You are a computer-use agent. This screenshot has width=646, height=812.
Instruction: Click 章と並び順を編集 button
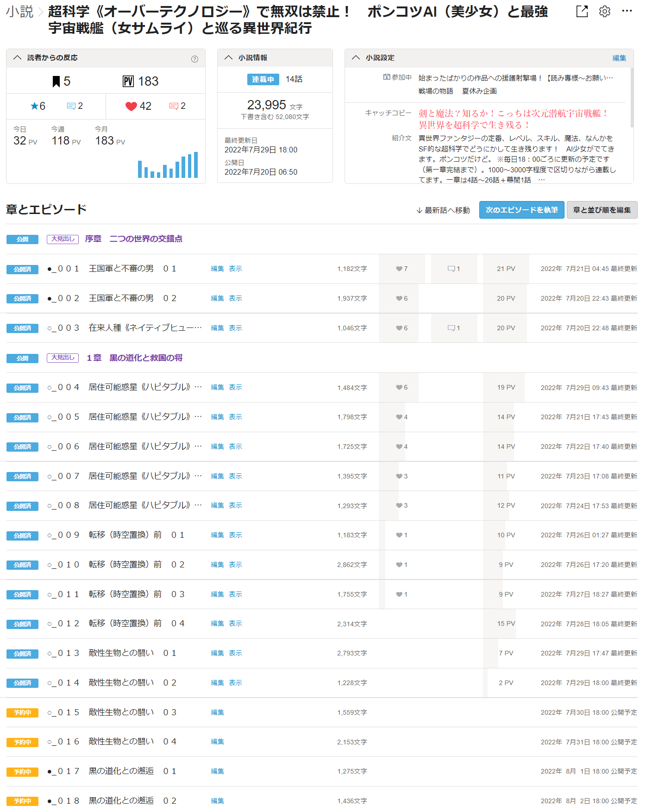602,210
